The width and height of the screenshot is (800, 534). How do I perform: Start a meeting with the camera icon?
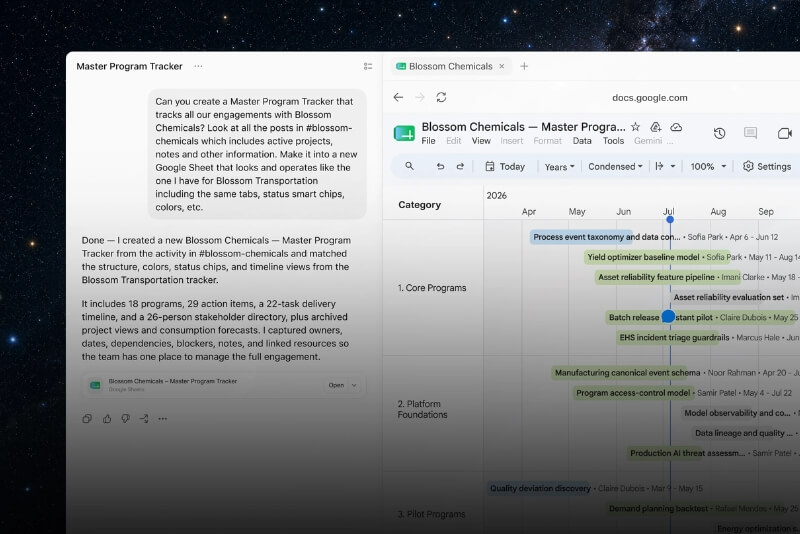[785, 133]
